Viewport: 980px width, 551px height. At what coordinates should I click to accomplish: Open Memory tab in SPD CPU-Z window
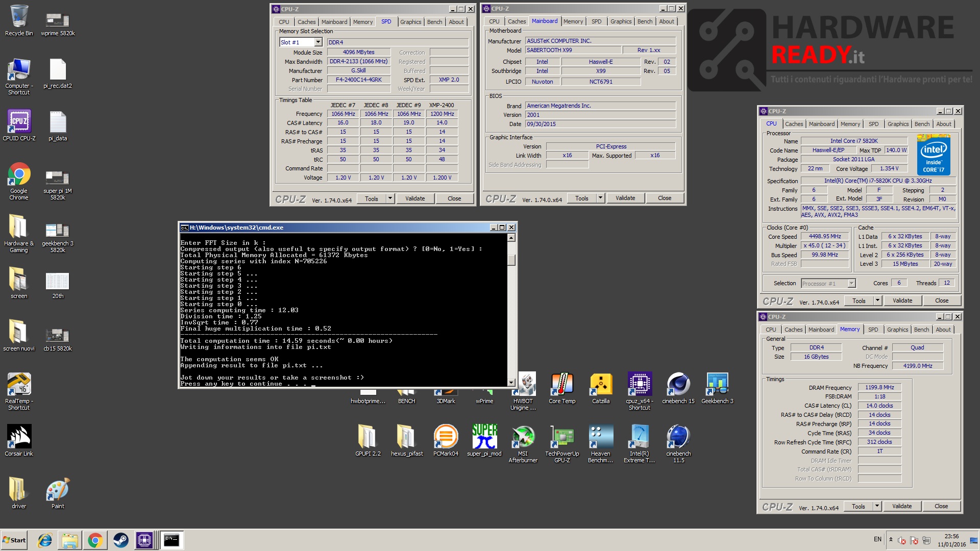363,22
